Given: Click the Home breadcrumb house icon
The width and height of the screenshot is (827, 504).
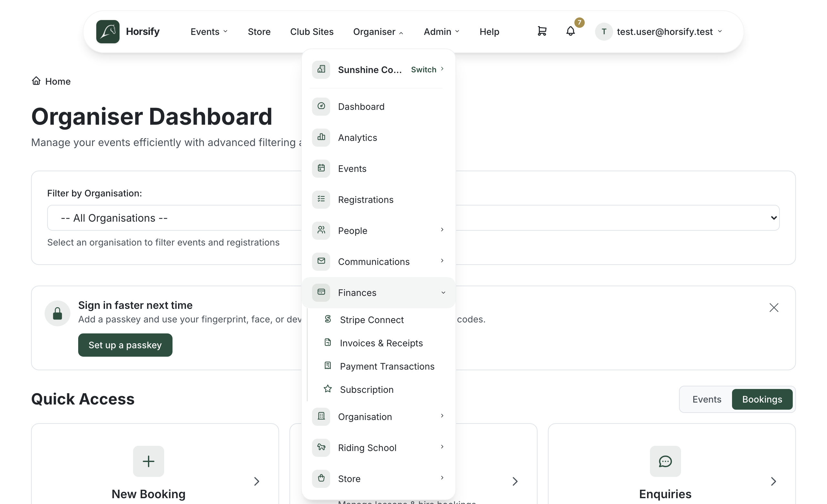Looking at the screenshot, I should point(36,81).
